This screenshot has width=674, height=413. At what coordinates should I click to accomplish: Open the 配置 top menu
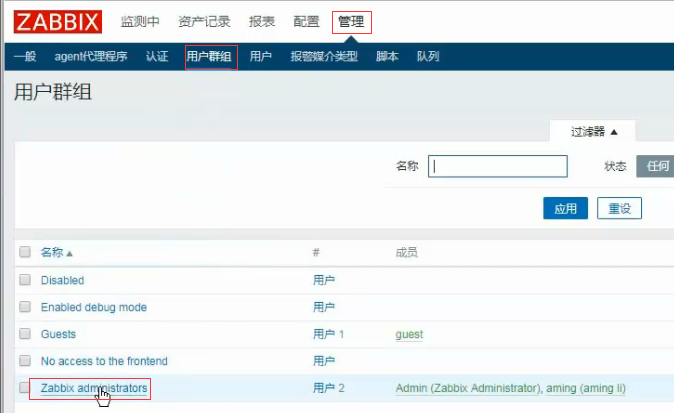306,21
